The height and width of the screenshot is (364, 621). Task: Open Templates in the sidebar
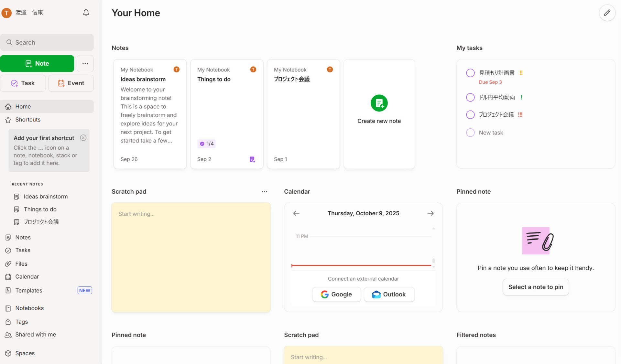click(x=29, y=291)
